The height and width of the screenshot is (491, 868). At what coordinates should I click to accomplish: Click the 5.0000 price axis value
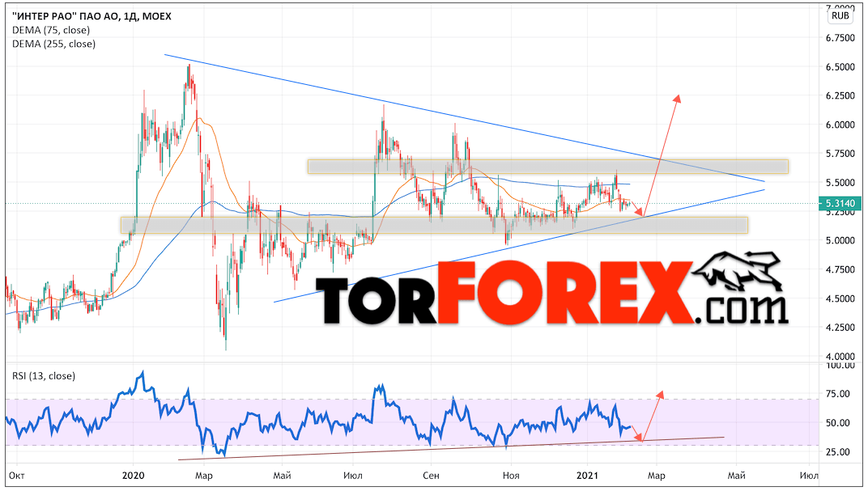coord(840,240)
